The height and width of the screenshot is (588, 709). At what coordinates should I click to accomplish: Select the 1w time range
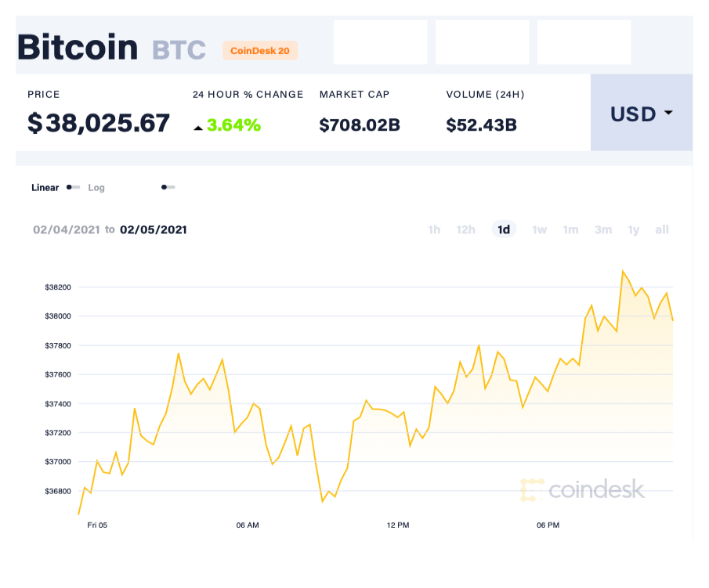539,229
